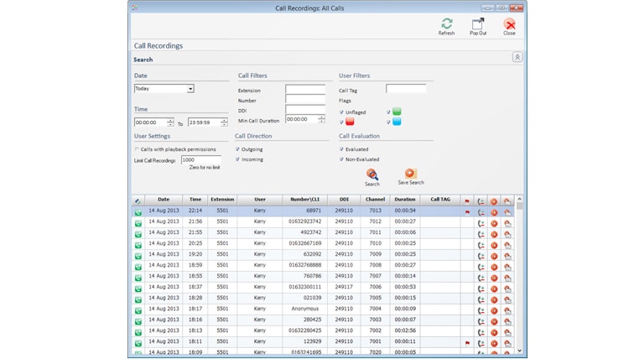This screenshot has height=359, width=644.
Task: Toggle the red flag checkbox
Action: [x=341, y=122]
